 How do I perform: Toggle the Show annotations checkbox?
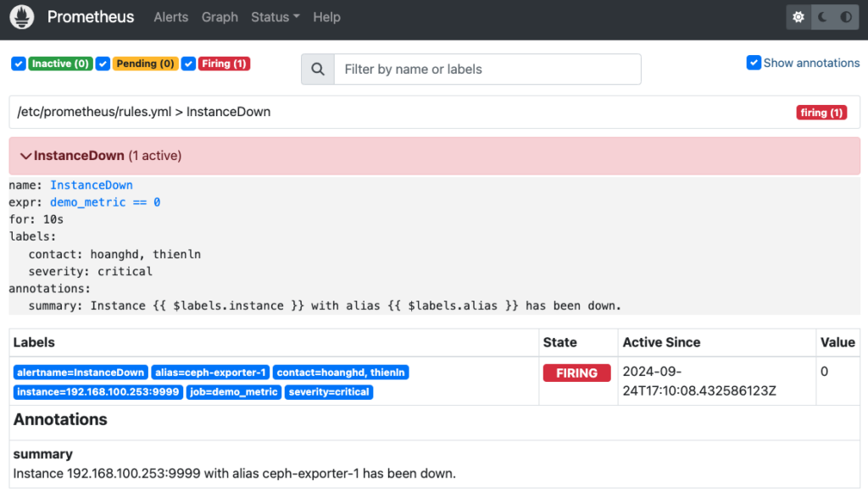coord(754,63)
